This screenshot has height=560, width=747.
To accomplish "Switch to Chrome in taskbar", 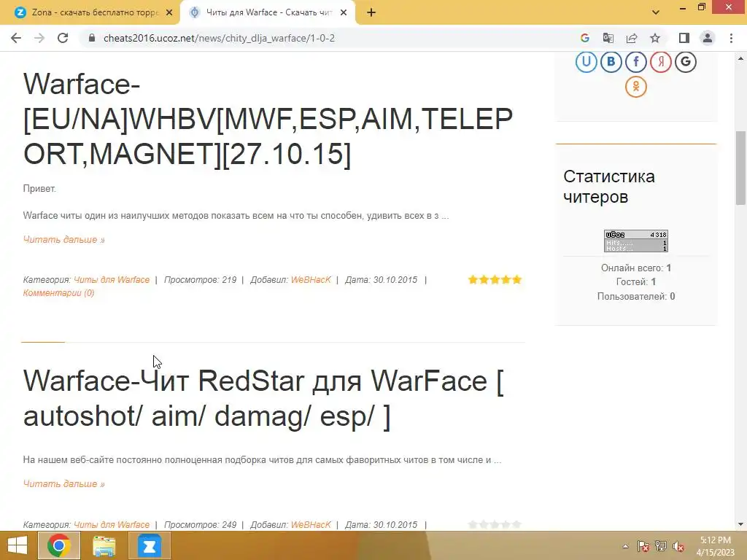I will [x=58, y=545].
